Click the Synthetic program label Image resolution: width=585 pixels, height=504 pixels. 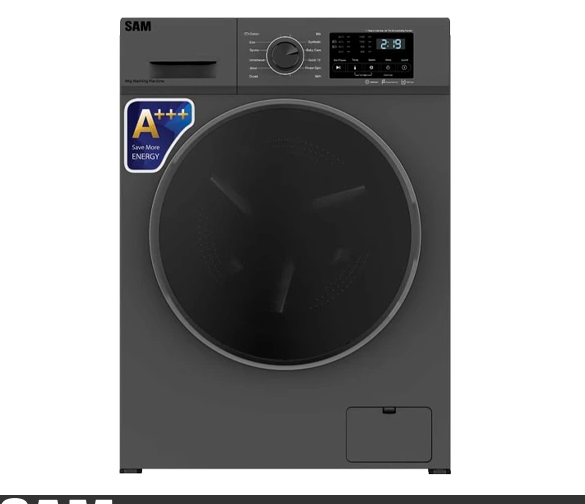point(314,42)
